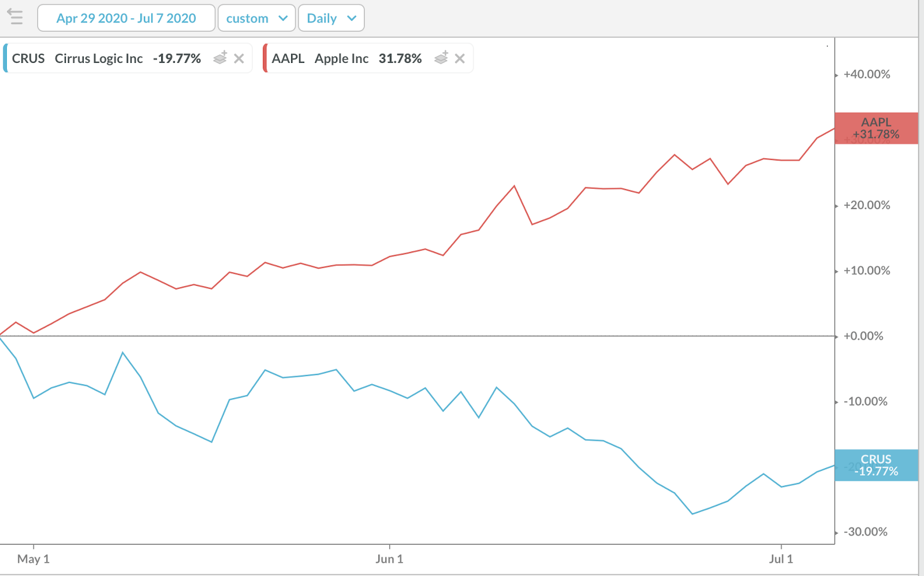The width and height of the screenshot is (924, 576).
Task: Select the red AAPL +31.78% price flag
Action: point(876,128)
